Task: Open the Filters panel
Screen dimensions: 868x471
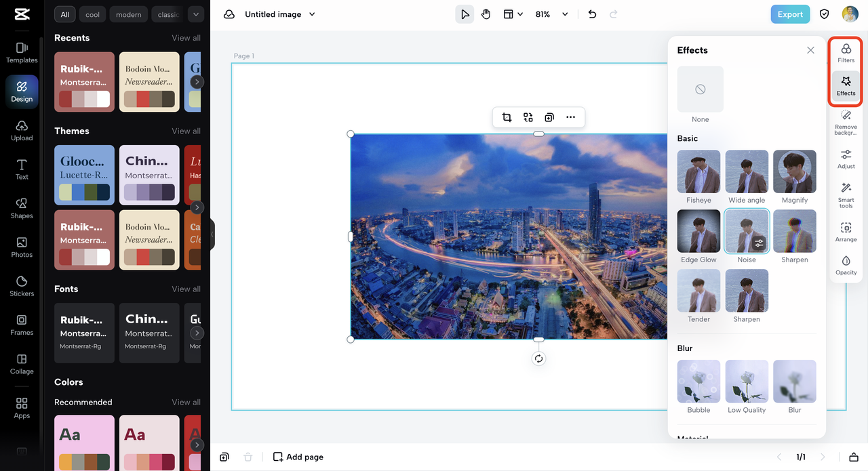Action: click(x=846, y=53)
